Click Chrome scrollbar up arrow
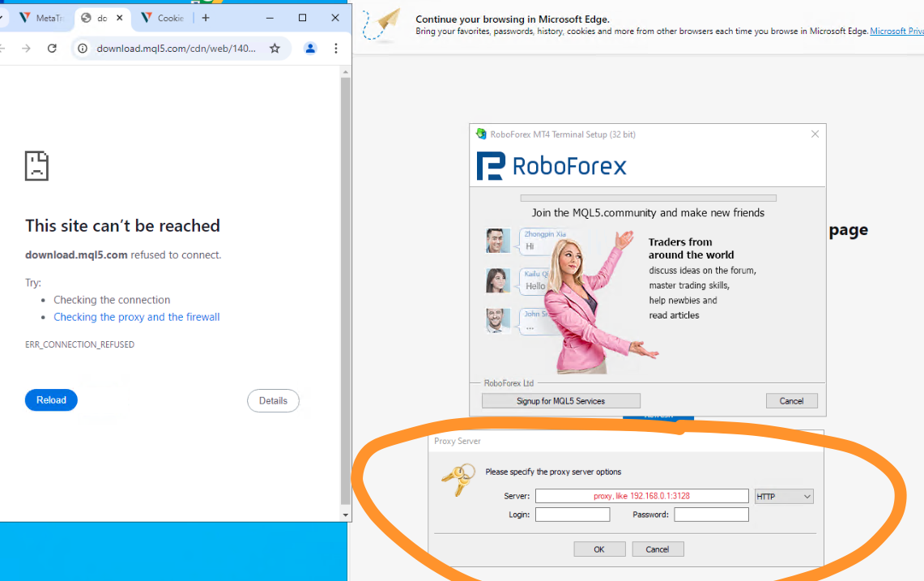The image size is (924, 581). pos(345,72)
